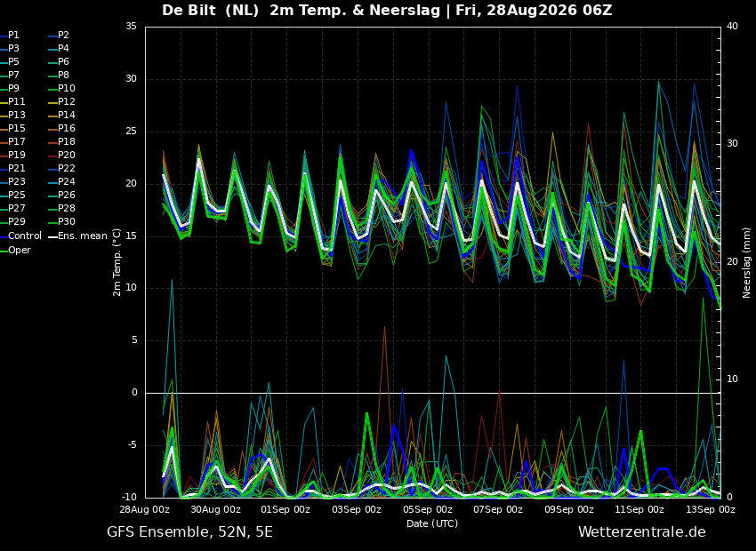Viewport: 756px width, 551px height.
Task: Click the 15 temperature axis label
Action: click(x=131, y=236)
